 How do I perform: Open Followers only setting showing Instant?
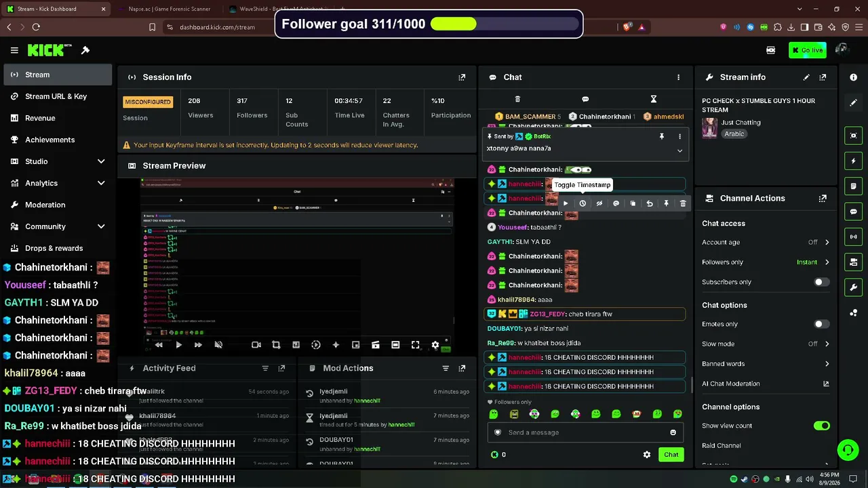pyautogui.click(x=766, y=262)
